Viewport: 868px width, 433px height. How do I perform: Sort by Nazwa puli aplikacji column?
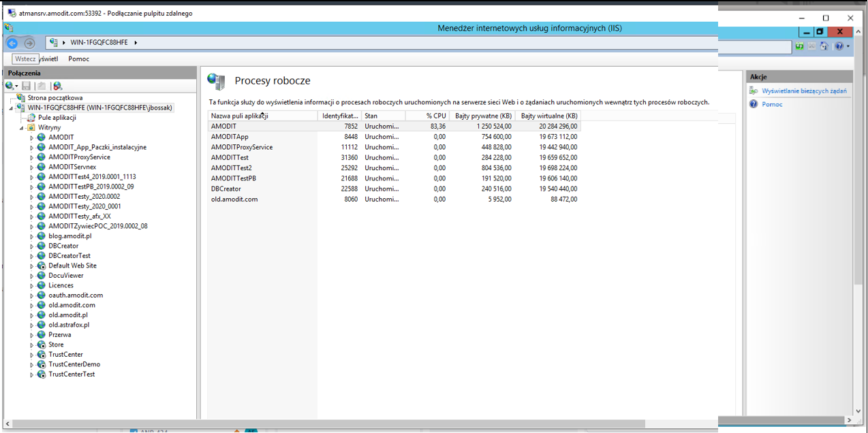tap(263, 116)
